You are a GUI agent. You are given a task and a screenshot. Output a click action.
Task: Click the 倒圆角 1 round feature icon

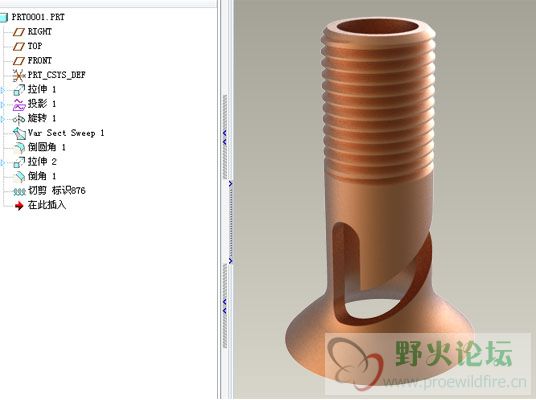[20, 148]
